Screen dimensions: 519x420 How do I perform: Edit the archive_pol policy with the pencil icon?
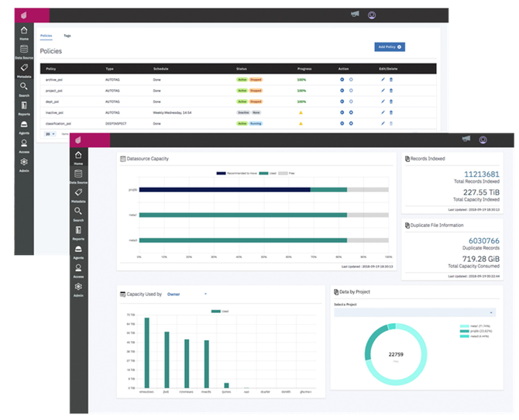(383, 80)
